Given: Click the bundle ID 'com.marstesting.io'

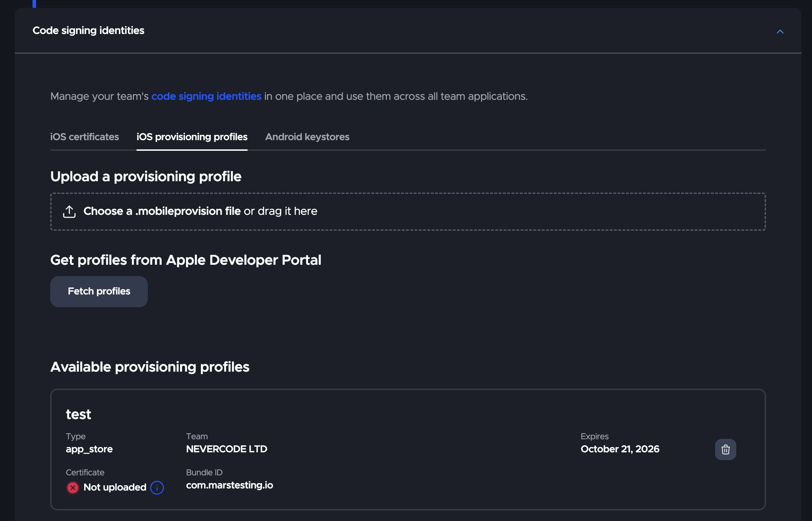Looking at the screenshot, I should [230, 485].
